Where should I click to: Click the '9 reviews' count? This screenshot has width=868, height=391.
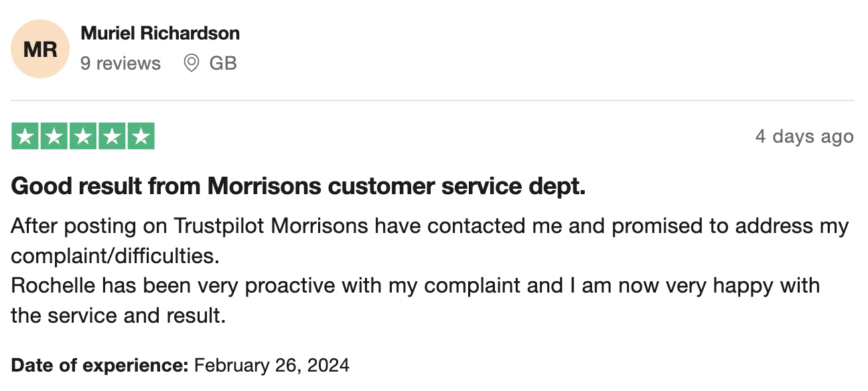coord(121,64)
